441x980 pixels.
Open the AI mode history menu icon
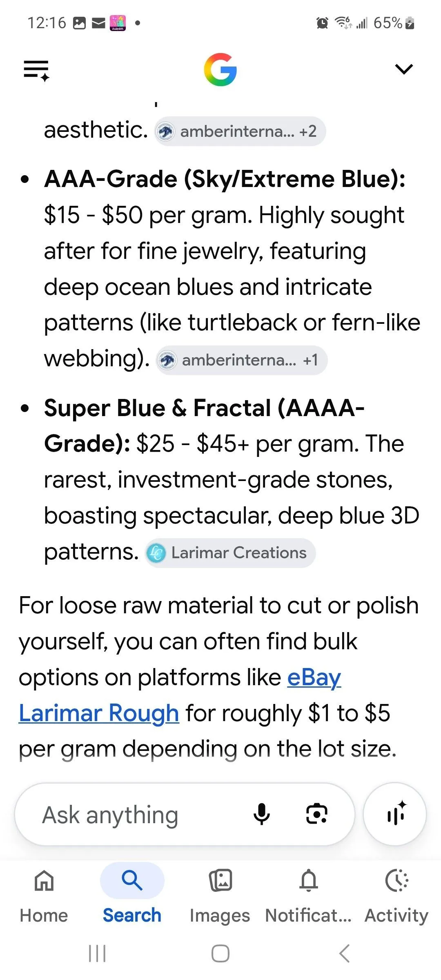pos(36,70)
